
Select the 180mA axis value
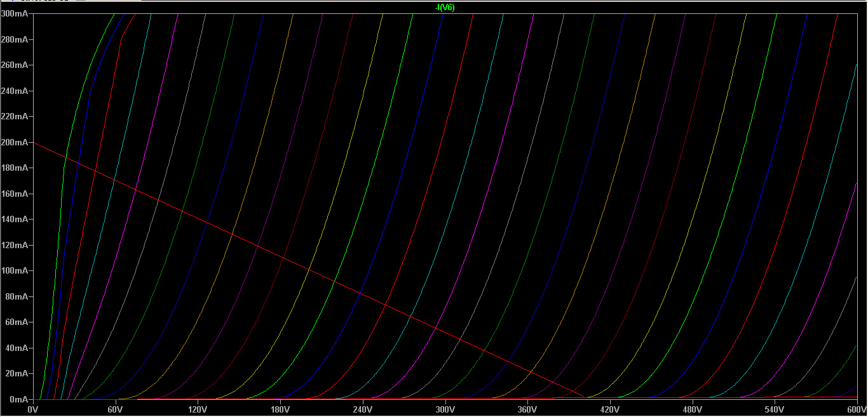tap(14, 168)
